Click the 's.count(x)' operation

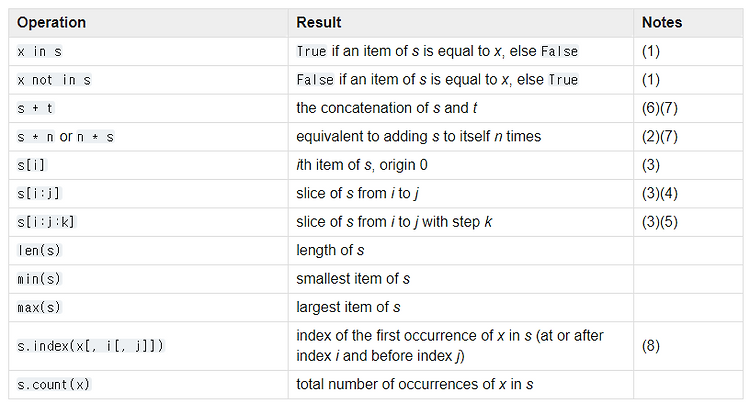pyautogui.click(x=54, y=384)
